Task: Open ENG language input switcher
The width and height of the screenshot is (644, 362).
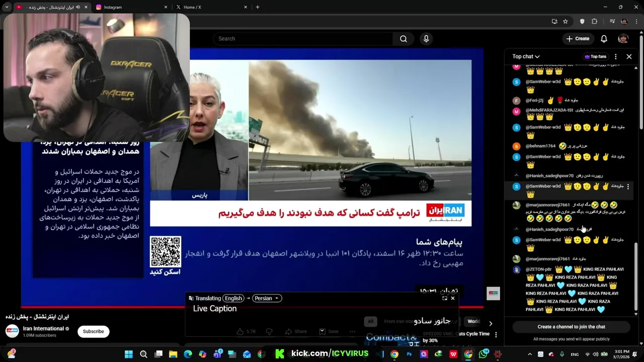Action: point(575,354)
